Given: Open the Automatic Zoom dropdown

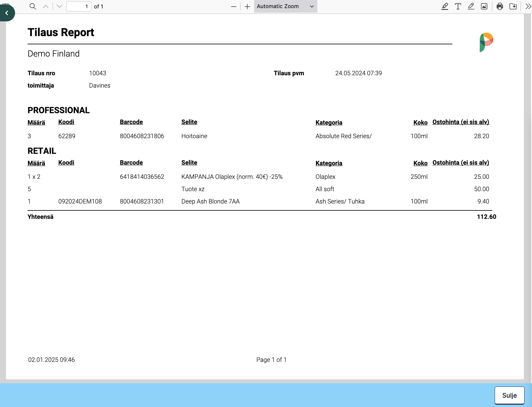Looking at the screenshot, I should coord(285,6).
